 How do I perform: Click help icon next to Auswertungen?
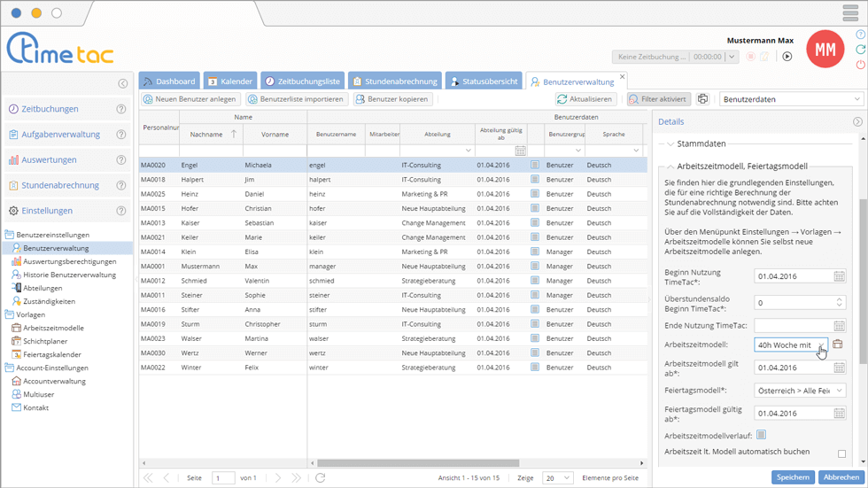point(121,160)
